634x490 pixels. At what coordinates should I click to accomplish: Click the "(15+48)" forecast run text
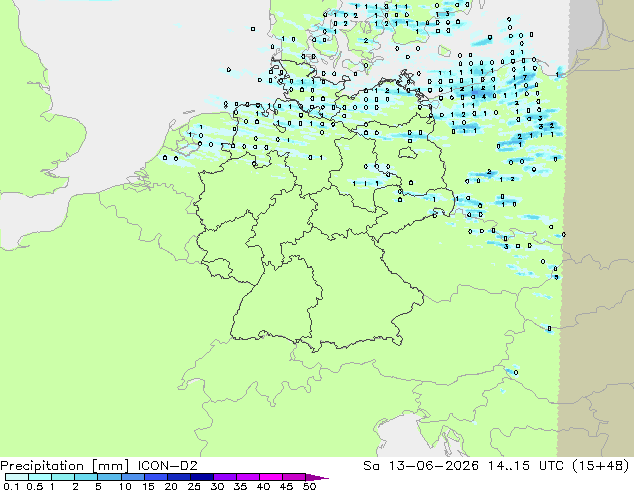601,466
